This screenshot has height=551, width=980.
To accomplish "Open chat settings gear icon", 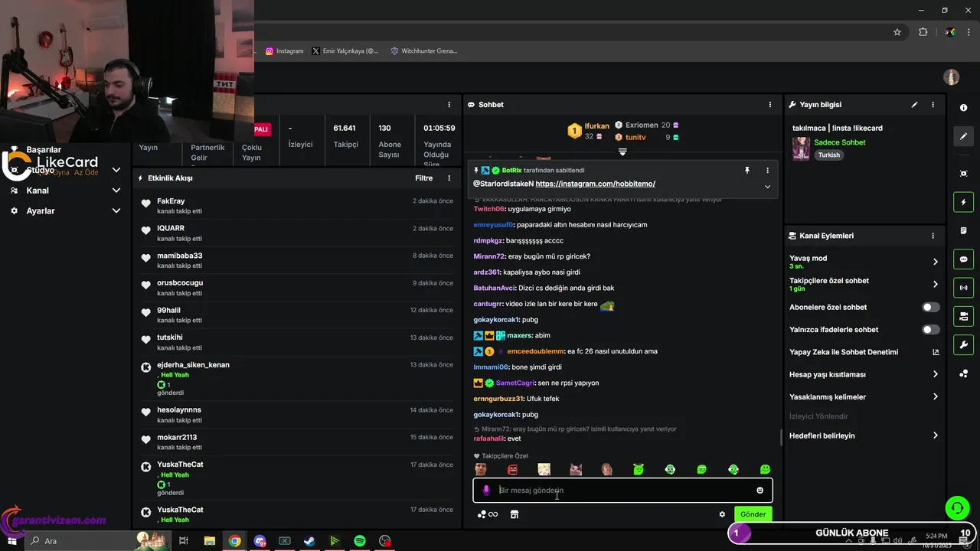I will pyautogui.click(x=722, y=514).
